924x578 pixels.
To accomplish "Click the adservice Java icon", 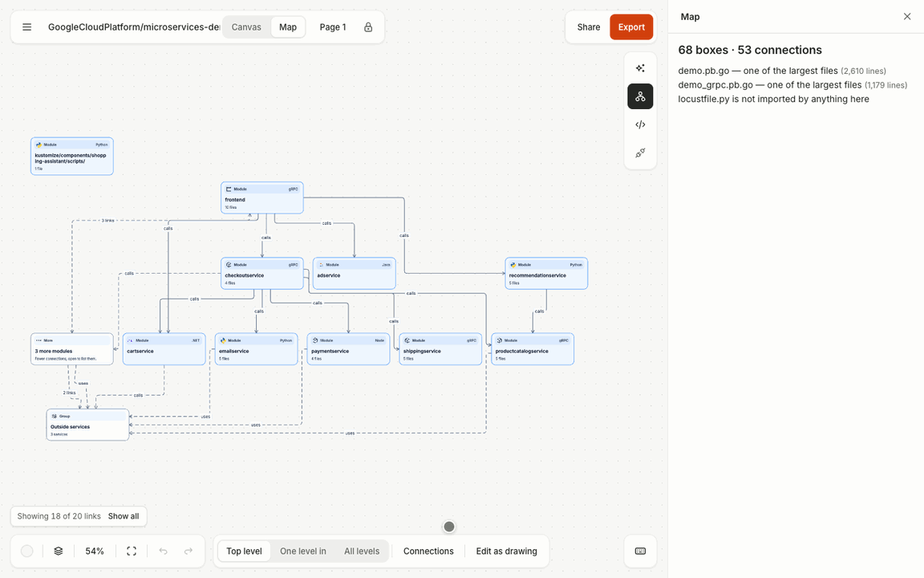I will (321, 265).
